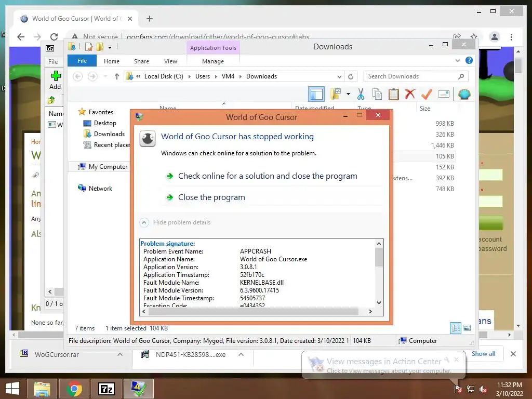Click Paste clipboard icon
The height and width of the screenshot is (399, 532).
394,95
